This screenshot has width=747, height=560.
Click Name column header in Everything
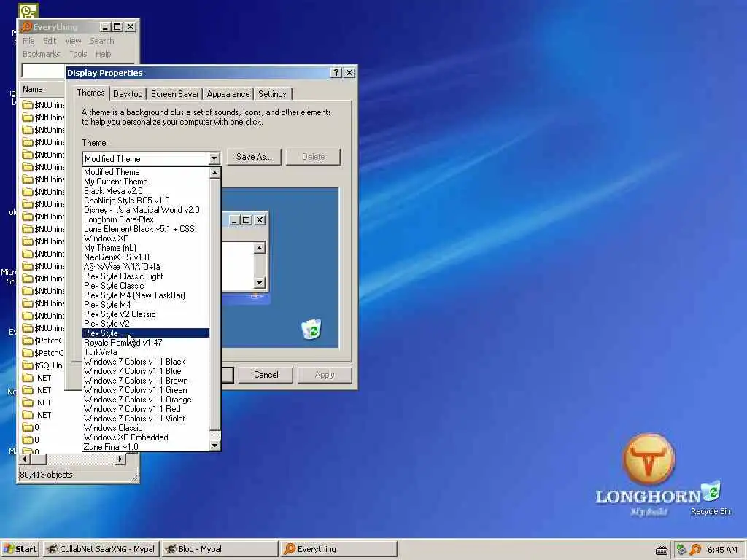[x=42, y=89]
